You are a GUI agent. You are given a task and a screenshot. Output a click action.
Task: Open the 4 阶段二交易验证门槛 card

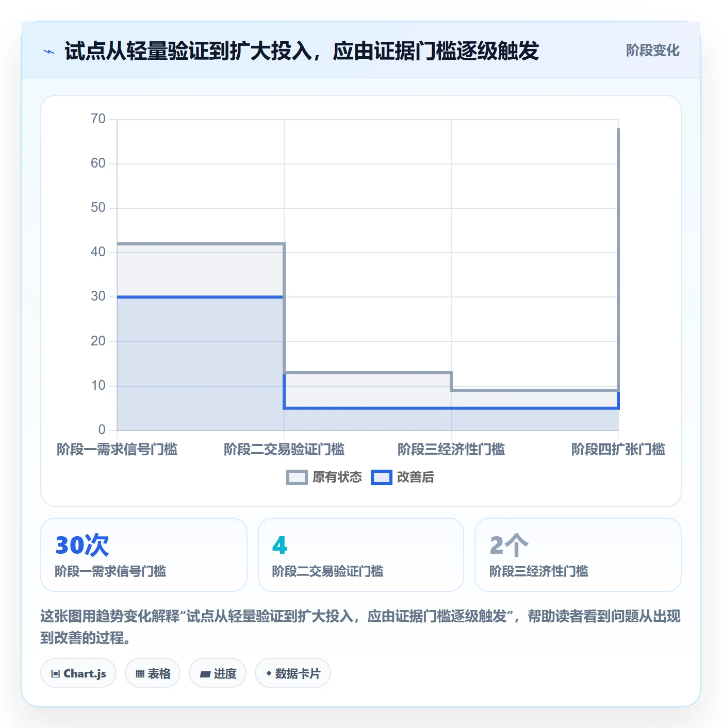click(x=361, y=555)
